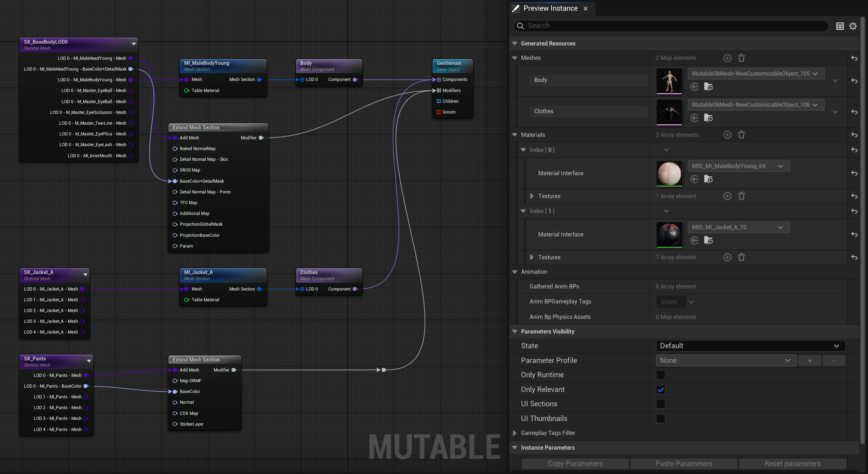Image resolution: width=868 pixels, height=474 pixels.
Task: Click Mesh Section output pin on MI_Jacket_A
Action: click(259, 289)
